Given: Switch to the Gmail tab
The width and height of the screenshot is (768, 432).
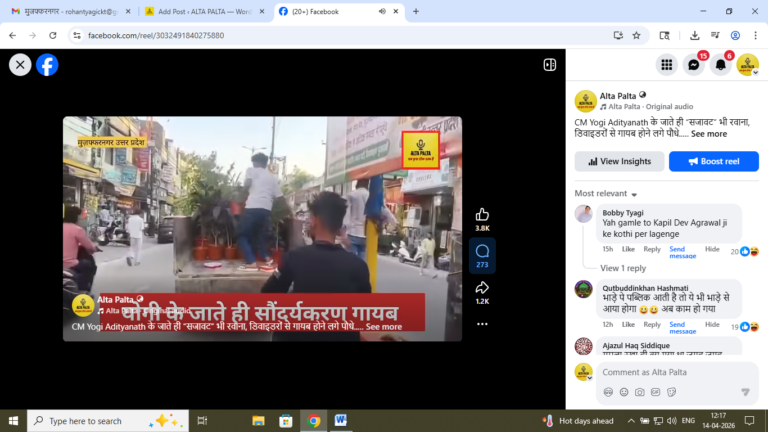Looking at the screenshot, I should (x=72, y=11).
